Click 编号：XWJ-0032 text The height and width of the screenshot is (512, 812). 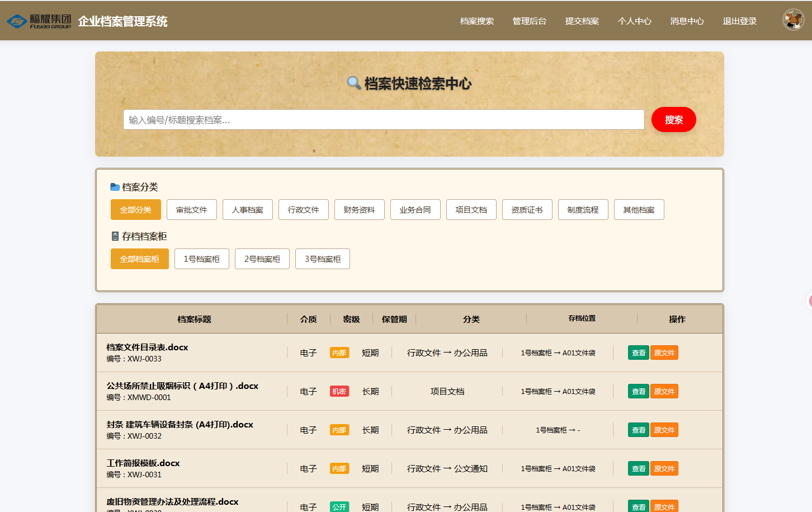click(x=134, y=436)
